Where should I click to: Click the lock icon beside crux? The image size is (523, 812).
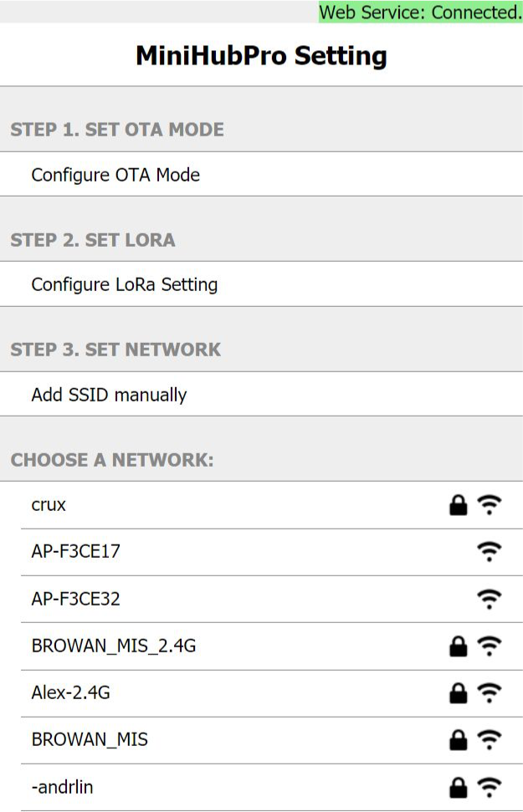tap(459, 505)
